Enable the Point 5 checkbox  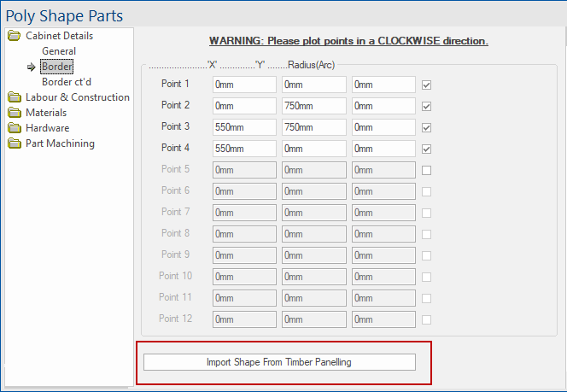(426, 170)
